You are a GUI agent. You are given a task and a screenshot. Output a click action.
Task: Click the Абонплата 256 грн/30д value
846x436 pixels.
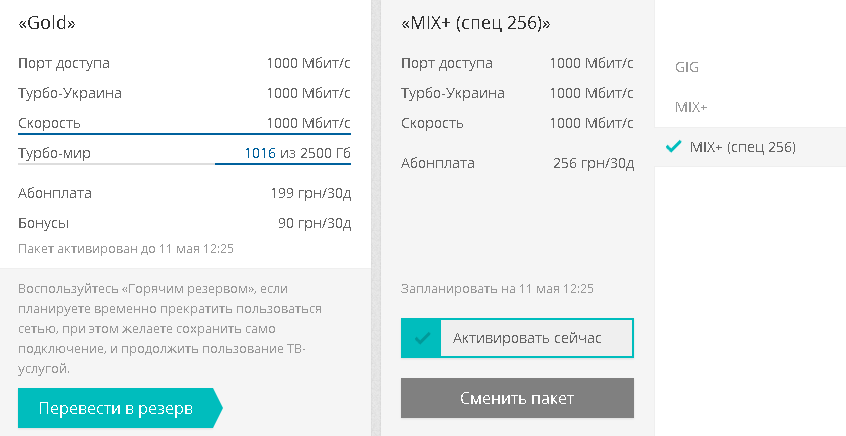(x=593, y=163)
